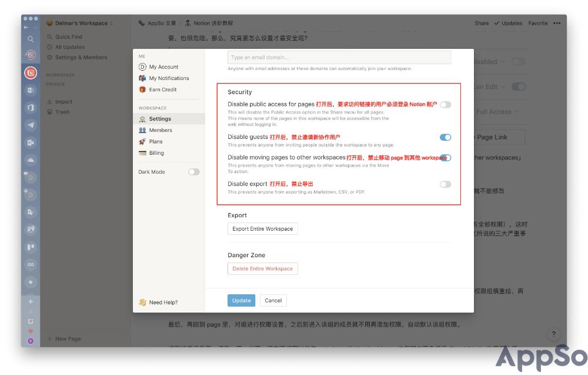Toggle Dark Mode switch

pos(194,172)
